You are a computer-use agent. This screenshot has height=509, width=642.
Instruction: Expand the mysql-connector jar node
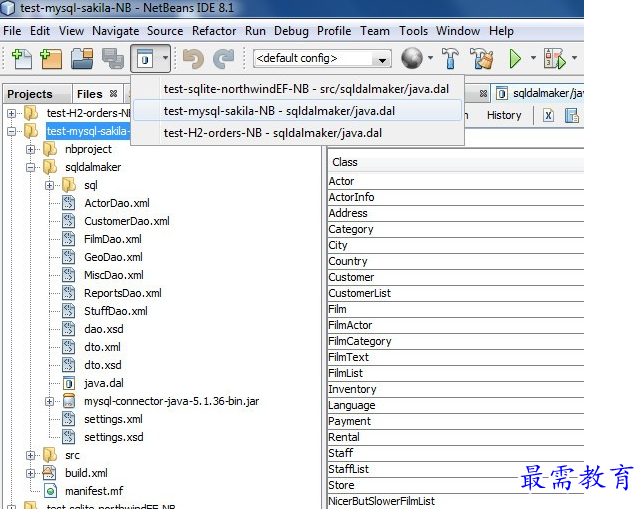coord(50,402)
